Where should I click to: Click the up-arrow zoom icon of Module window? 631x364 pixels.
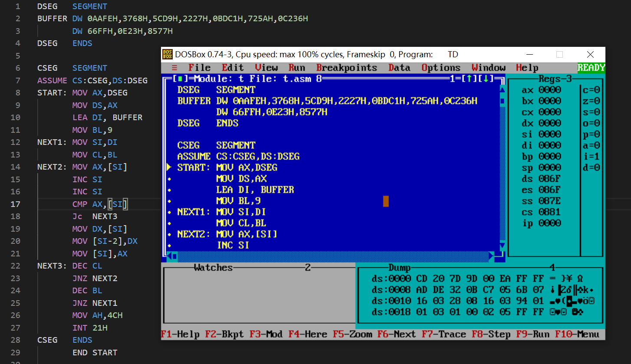[x=469, y=79]
